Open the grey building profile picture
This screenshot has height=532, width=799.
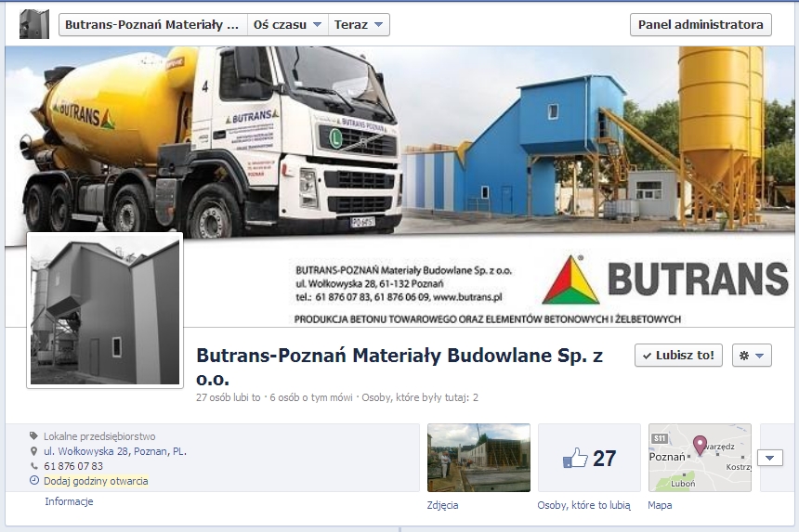[105, 310]
